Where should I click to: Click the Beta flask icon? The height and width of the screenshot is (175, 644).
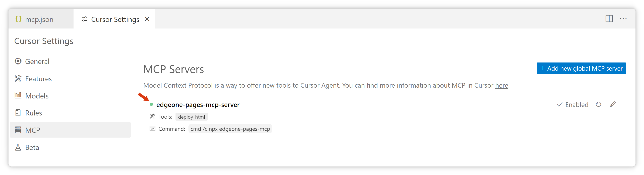[x=18, y=147]
